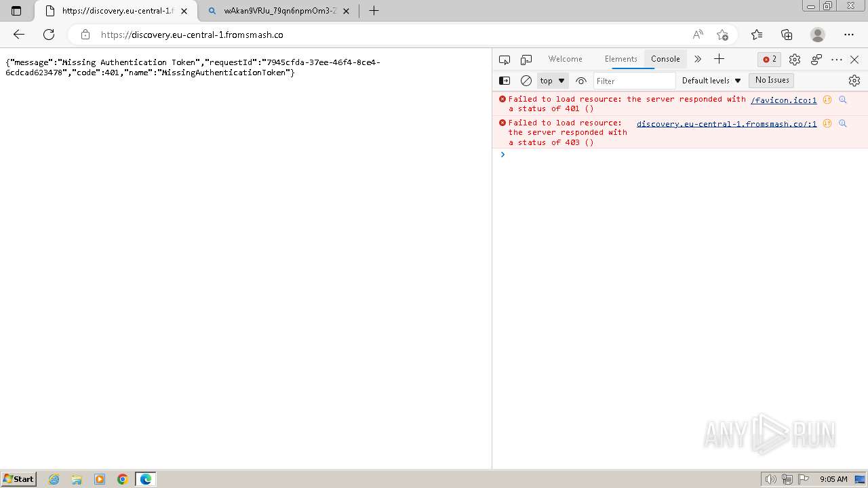Open DevTools customize menu dots
The height and width of the screenshot is (488, 868).
click(x=837, y=60)
